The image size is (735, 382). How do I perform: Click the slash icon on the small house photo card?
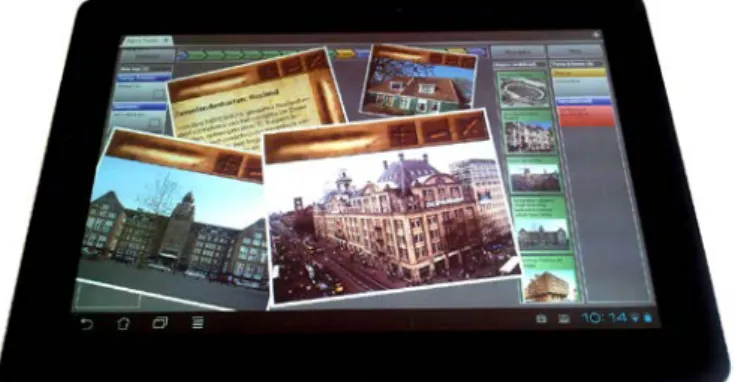(468, 61)
